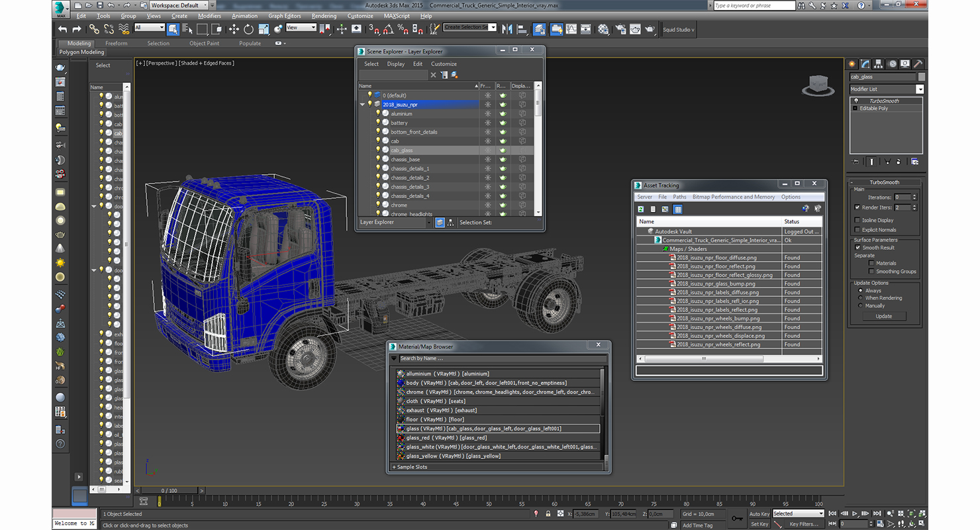Click the 3ds Max application logo button

(x=61, y=8)
